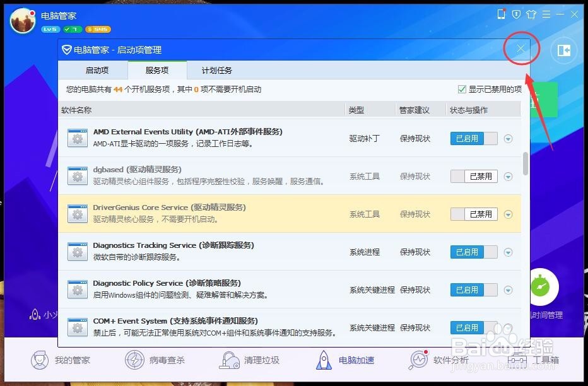This screenshot has width=588, height=386.
Task: Switch to the 启动项 tab
Action: [97, 70]
